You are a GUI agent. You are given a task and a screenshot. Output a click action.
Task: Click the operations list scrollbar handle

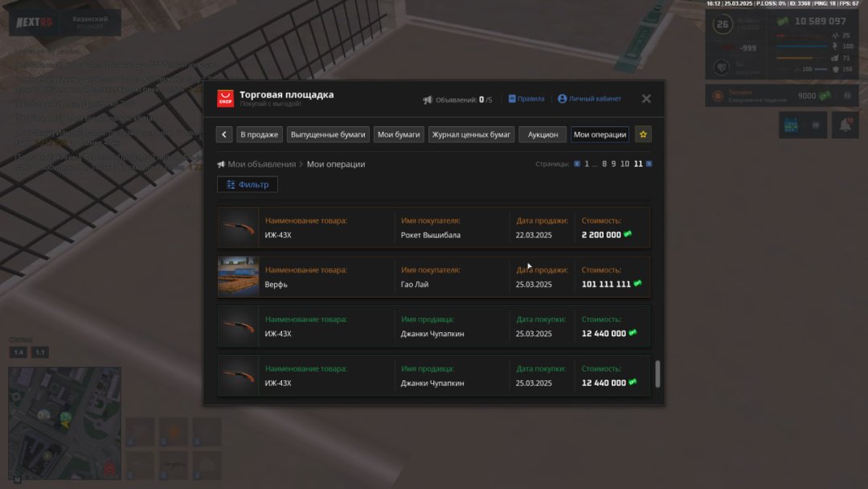[657, 372]
